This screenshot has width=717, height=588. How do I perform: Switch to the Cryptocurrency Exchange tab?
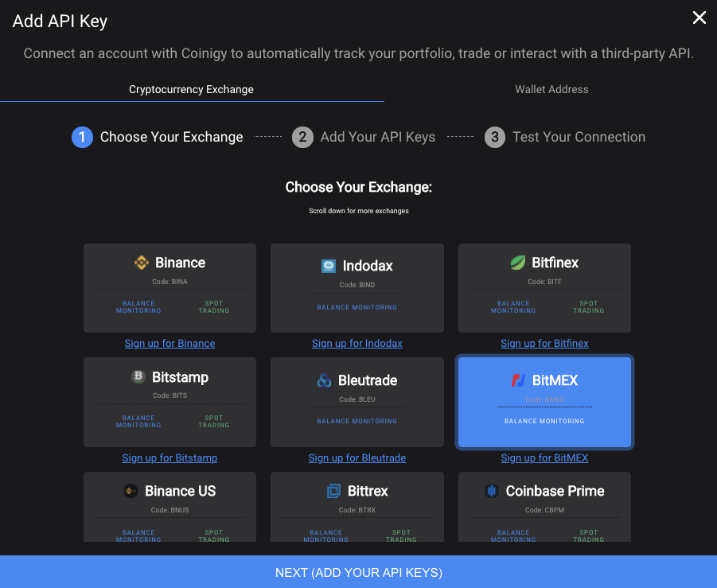coord(192,90)
